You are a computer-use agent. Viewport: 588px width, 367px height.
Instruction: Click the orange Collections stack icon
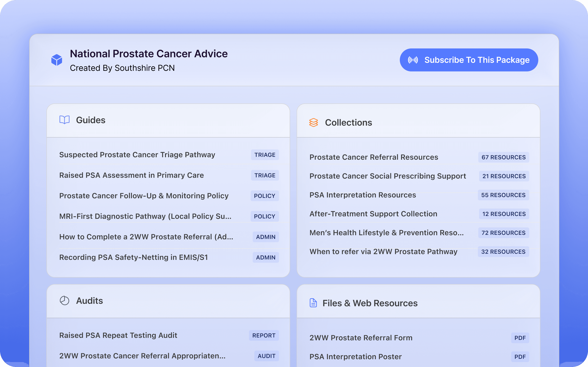click(313, 123)
